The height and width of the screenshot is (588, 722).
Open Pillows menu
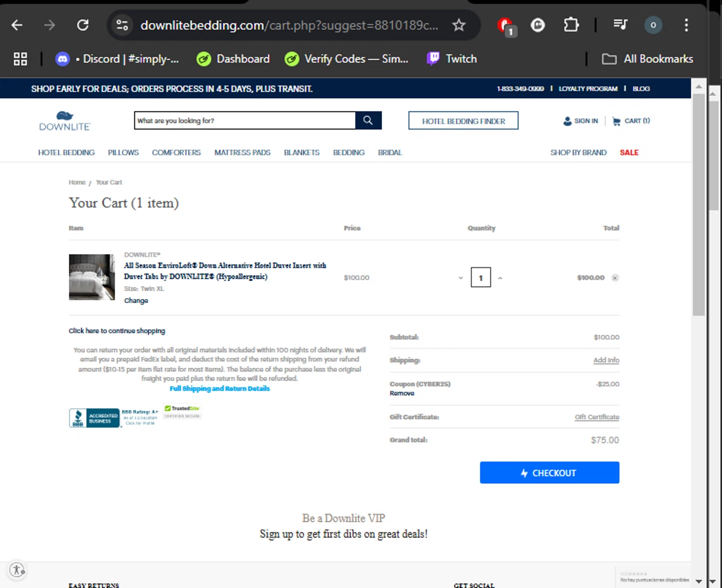(x=123, y=153)
